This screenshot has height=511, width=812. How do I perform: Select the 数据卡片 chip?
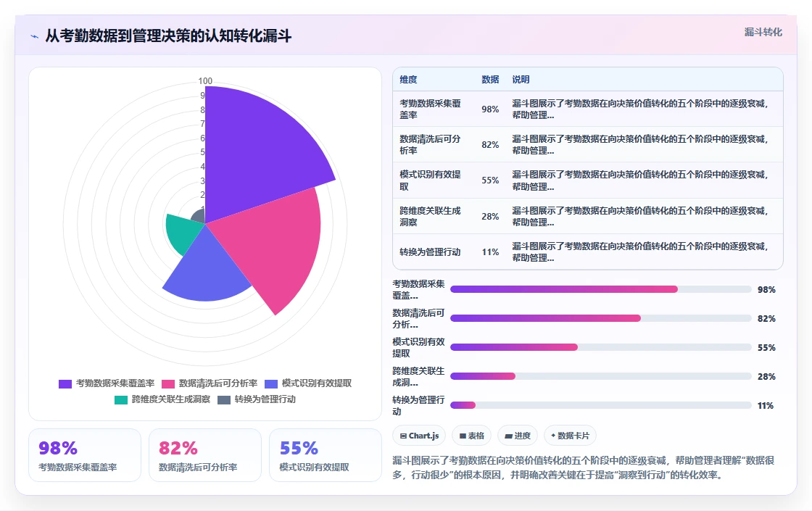click(570, 436)
